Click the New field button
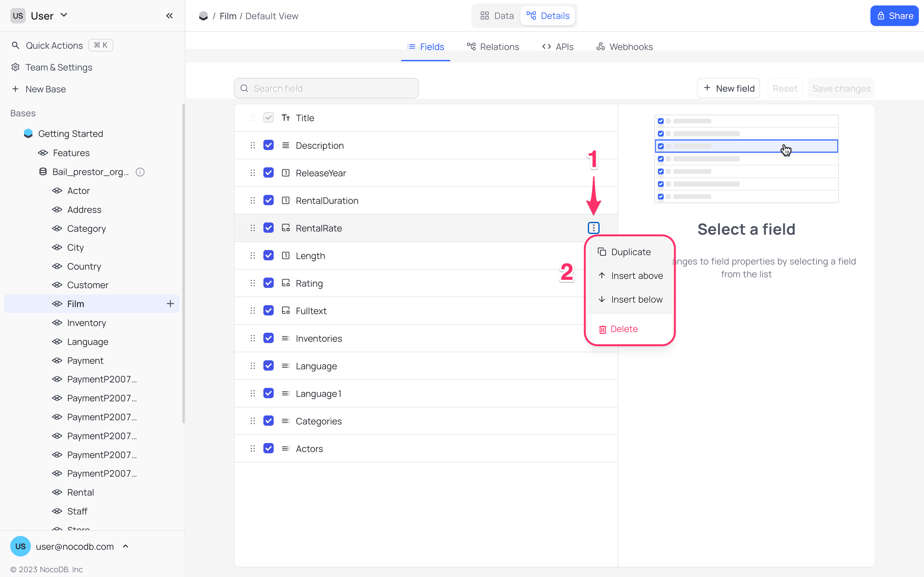 point(728,88)
